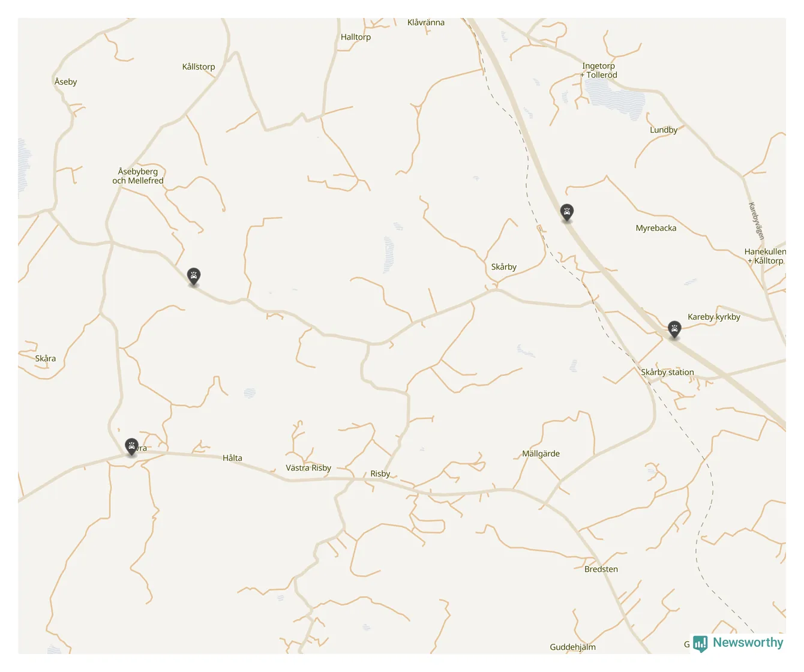Viewport: 804px width, 672px height.
Task: Open the Newsworthy attribution link
Action: click(x=738, y=643)
